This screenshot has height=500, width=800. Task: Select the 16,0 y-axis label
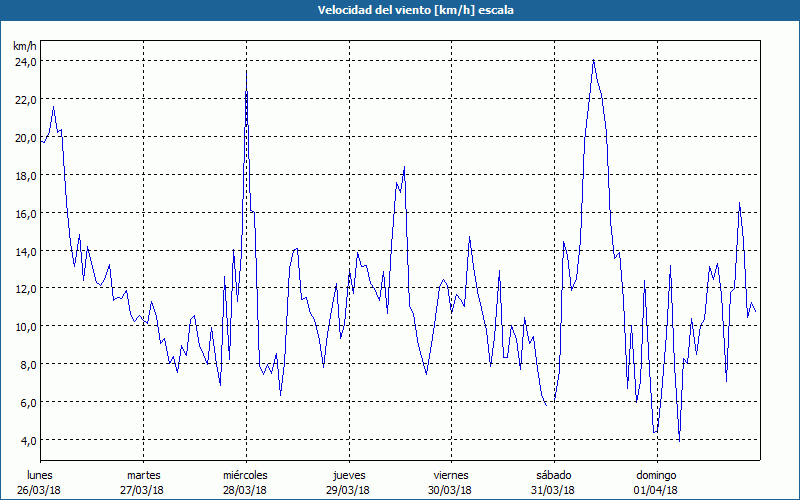[x=25, y=213]
